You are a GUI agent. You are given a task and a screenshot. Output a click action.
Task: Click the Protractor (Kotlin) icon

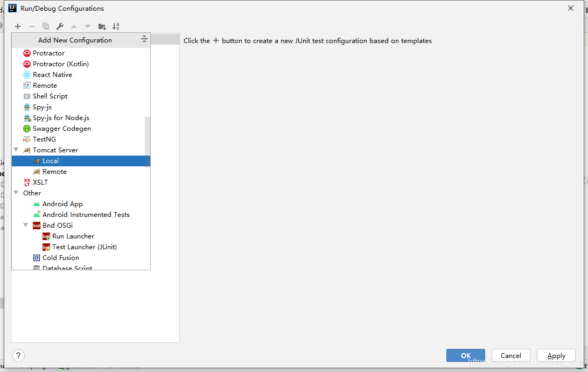(x=26, y=64)
